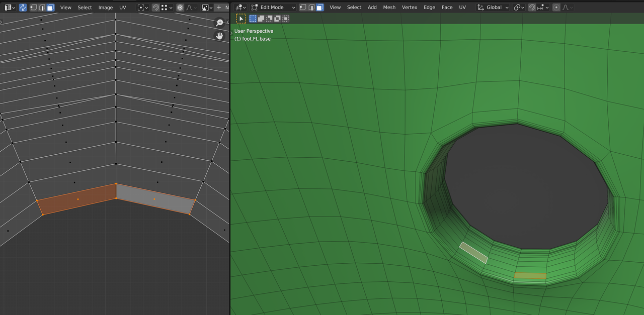Image resolution: width=644 pixels, height=315 pixels.
Task: Toggle UV sync selection in UV editor
Action: (23, 8)
